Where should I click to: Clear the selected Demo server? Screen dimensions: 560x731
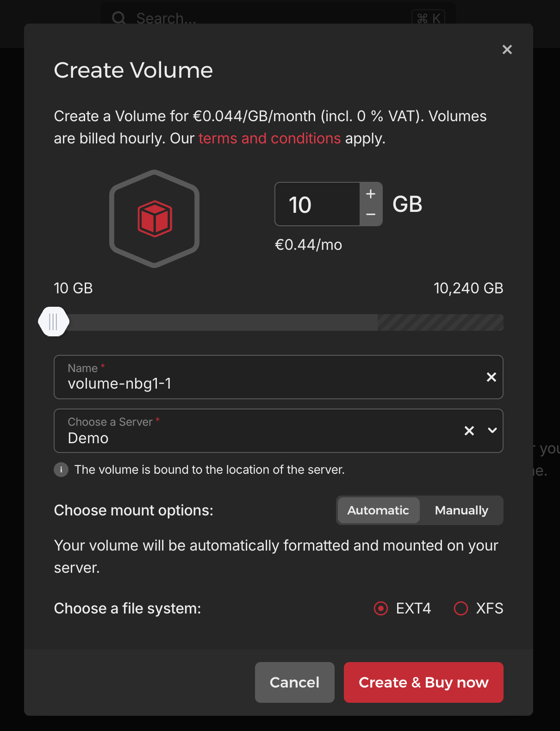469,431
